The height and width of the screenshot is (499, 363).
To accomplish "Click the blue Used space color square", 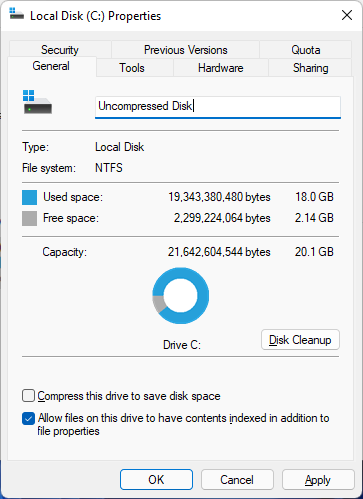I will [29, 197].
